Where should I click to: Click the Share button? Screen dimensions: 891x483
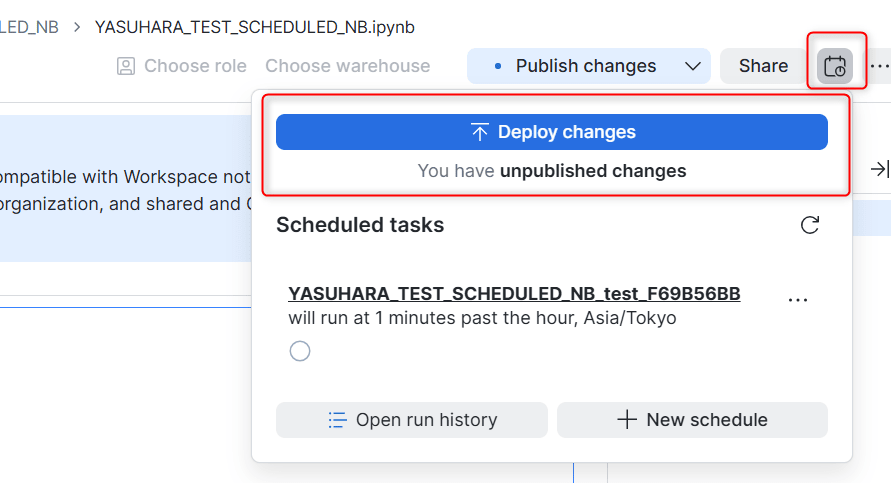[x=763, y=66]
